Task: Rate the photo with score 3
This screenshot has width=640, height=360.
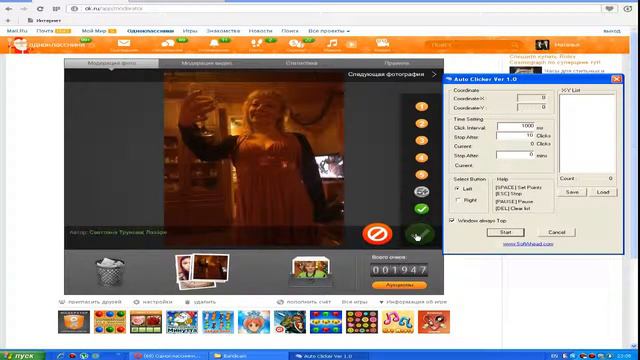Action: [x=421, y=141]
